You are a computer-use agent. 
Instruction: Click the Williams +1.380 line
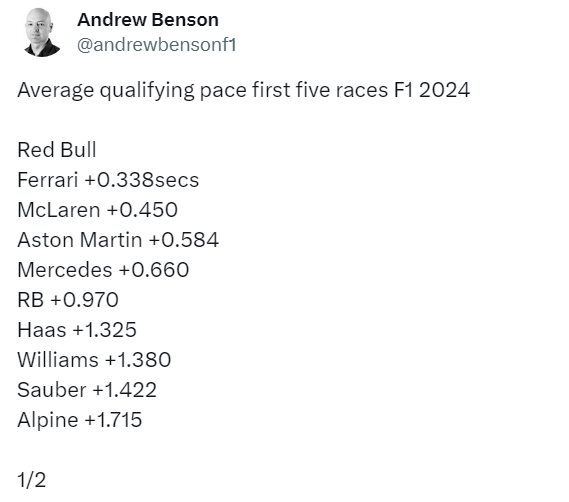coord(94,360)
